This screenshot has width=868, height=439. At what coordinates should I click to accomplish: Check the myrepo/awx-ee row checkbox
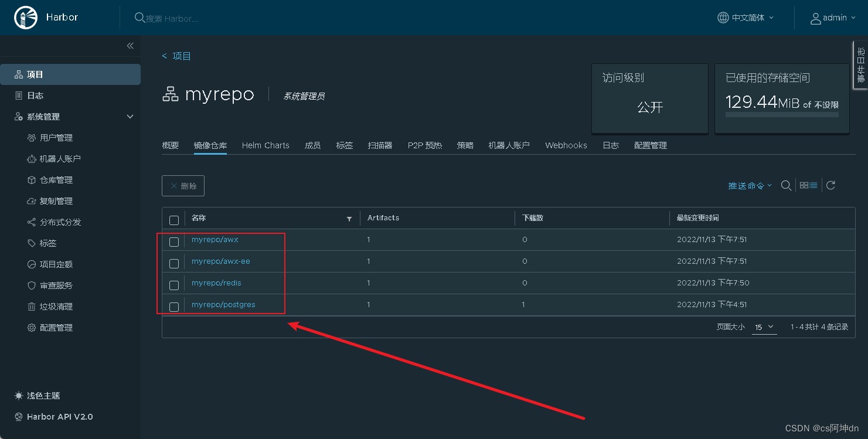174,264
